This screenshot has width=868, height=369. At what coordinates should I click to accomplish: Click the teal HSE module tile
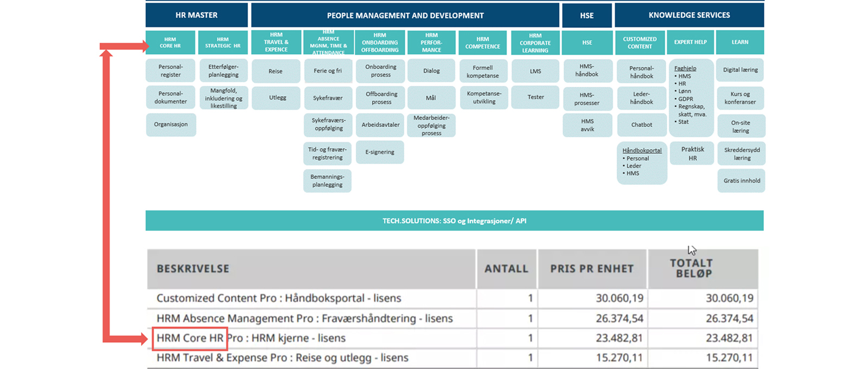(x=587, y=42)
